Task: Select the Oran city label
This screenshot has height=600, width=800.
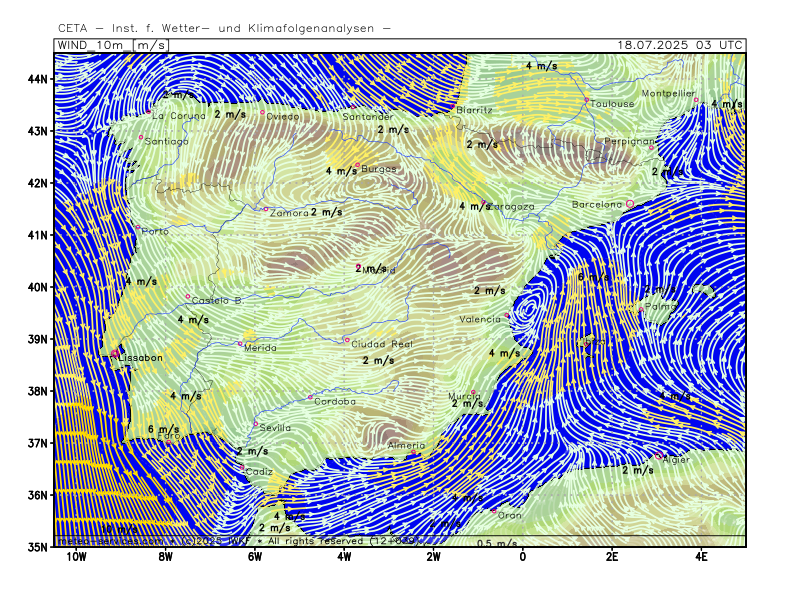Action: click(510, 515)
